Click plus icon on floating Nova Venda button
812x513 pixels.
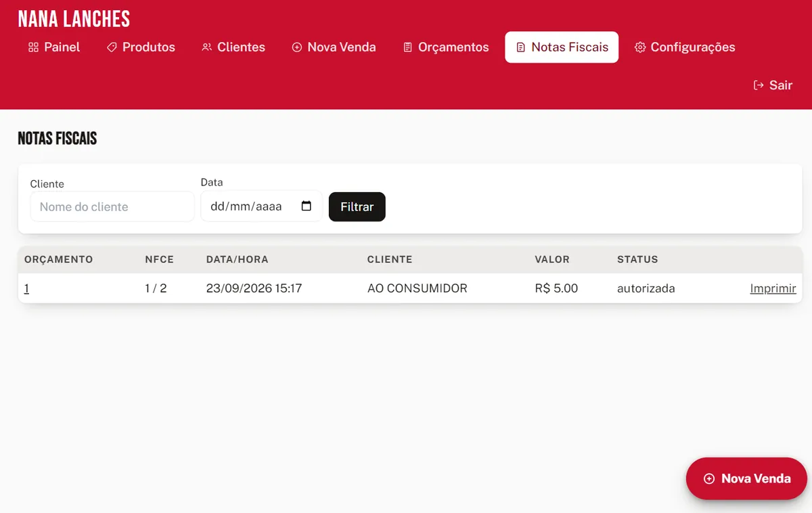click(709, 478)
